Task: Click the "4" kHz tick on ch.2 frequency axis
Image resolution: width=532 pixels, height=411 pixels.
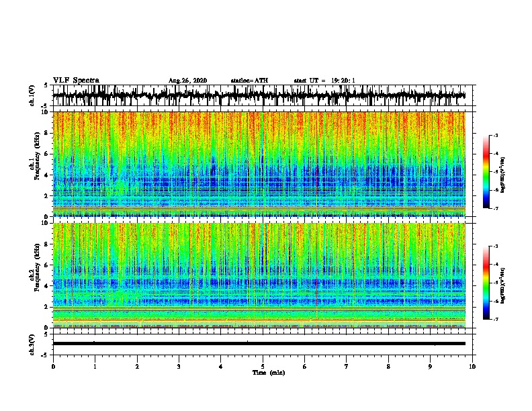Action: [x=47, y=286]
